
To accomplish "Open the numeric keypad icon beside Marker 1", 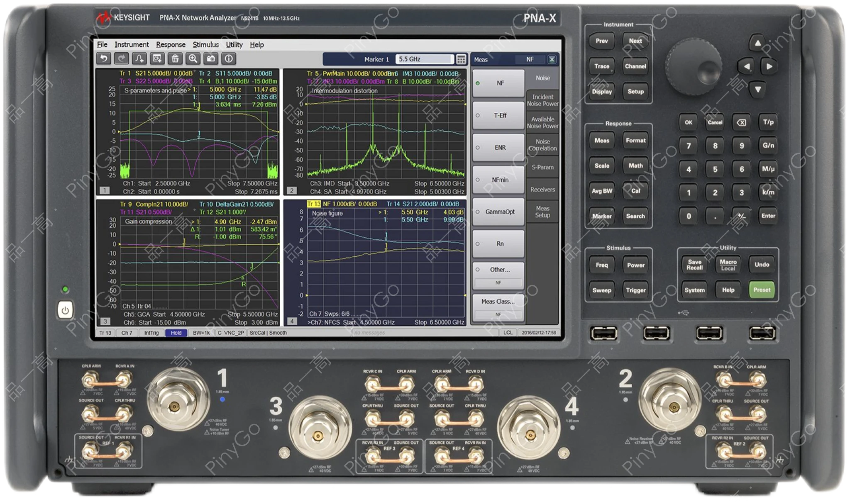I will tap(461, 59).
